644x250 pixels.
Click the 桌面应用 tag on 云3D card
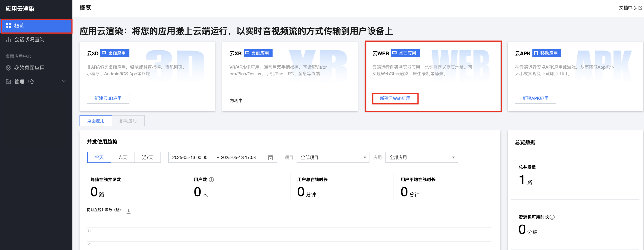point(115,53)
